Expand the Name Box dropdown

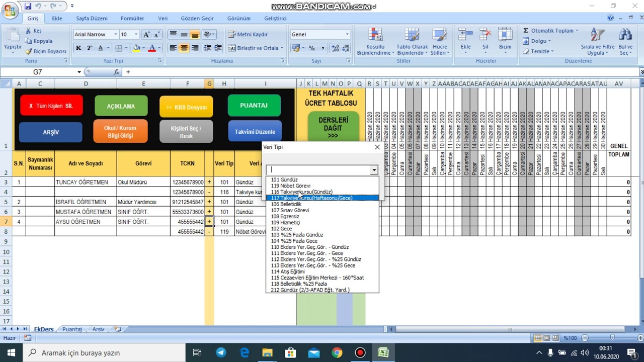point(79,72)
